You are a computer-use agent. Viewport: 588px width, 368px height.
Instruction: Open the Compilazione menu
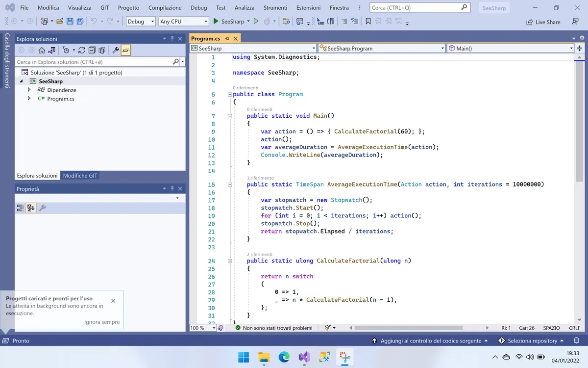[165, 8]
